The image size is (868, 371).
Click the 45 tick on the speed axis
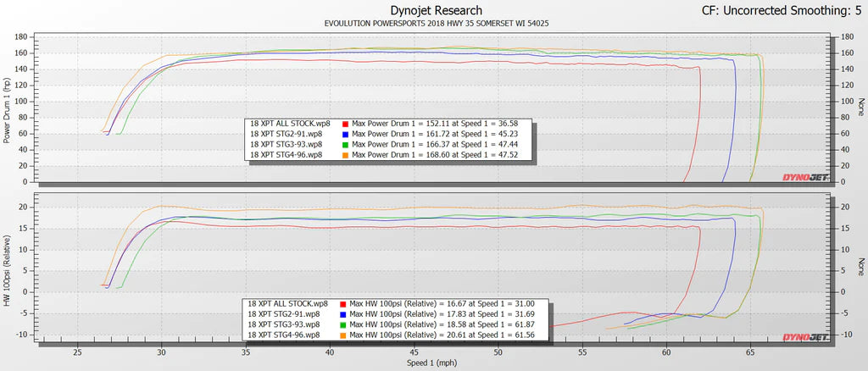tap(414, 352)
